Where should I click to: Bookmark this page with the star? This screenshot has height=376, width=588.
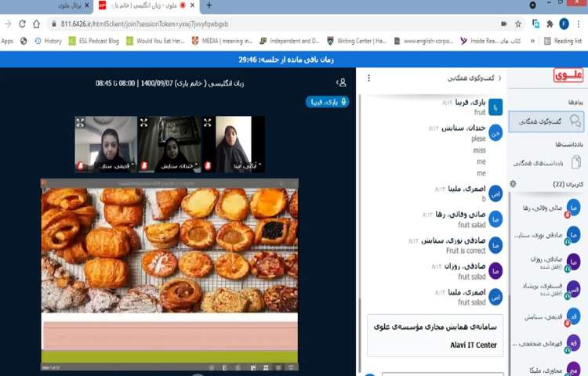tap(518, 24)
